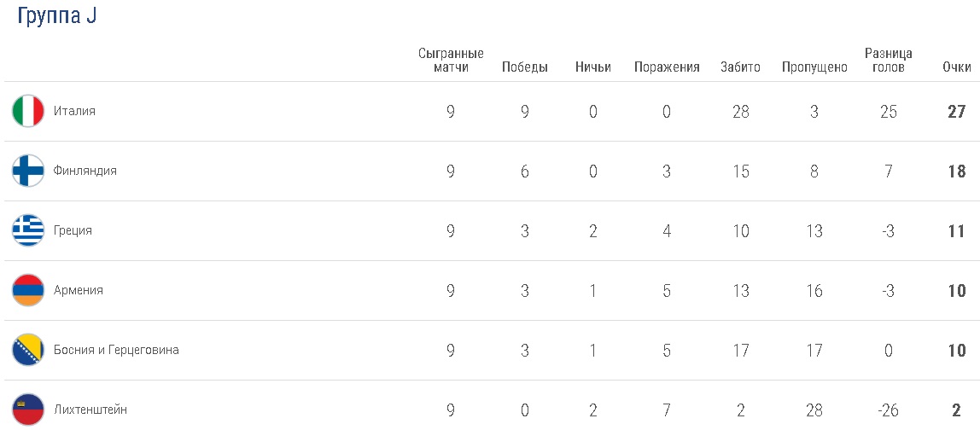Click the Группа J heading
Viewport: 980px width, 430px height.
[x=56, y=17]
